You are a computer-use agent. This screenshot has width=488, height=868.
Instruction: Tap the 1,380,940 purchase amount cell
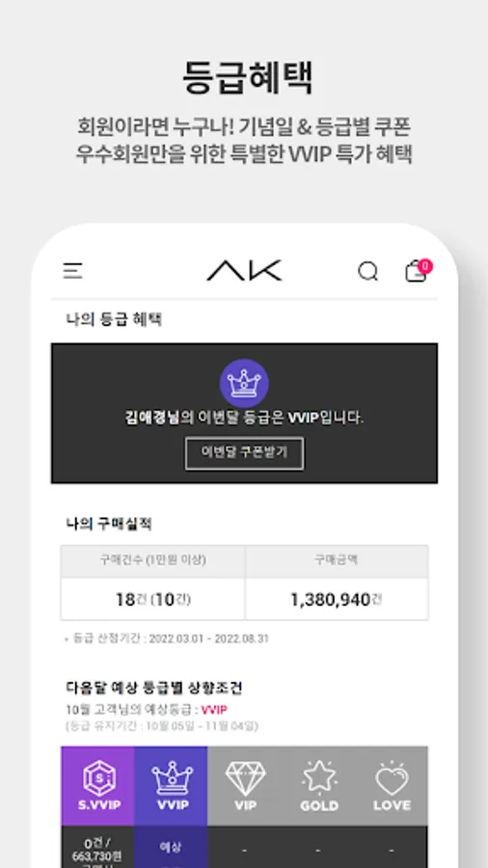(x=337, y=599)
